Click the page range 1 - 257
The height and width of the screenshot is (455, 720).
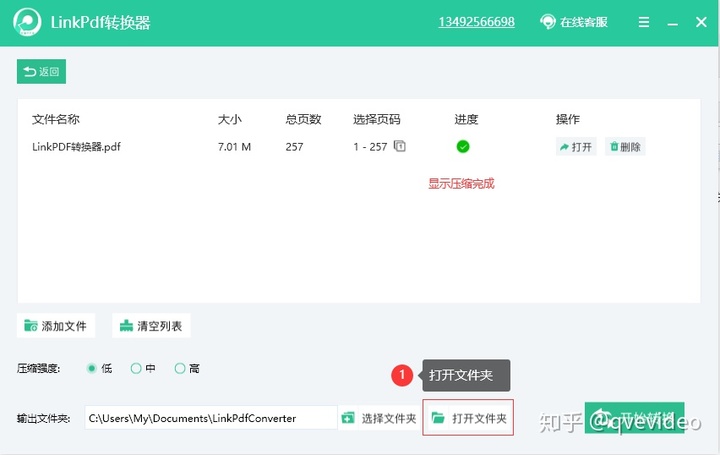point(370,147)
